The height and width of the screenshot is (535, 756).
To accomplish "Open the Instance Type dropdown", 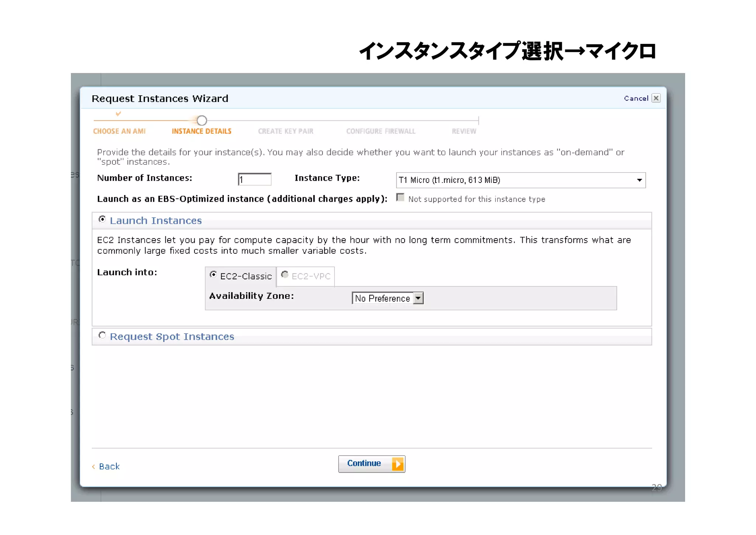I will 520,180.
